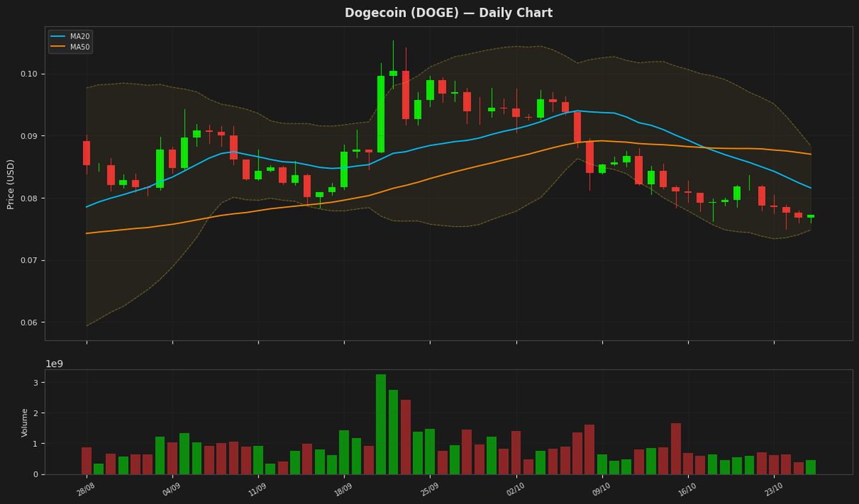Click the 16/10 date label
This screenshot has width=859, height=504.
(686, 488)
